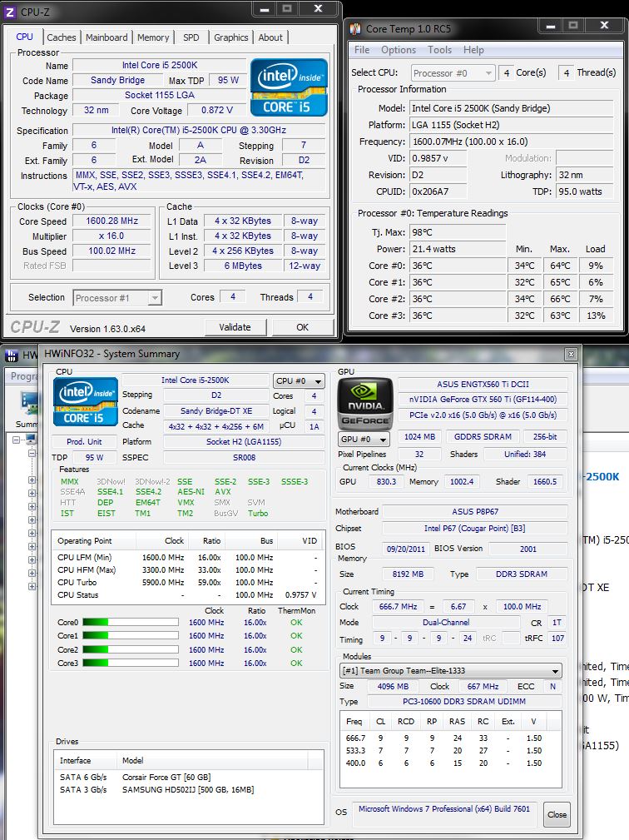
Task: Click the Intel Core i5 logo in HWiNFO32
Action: pyautogui.click(x=86, y=402)
